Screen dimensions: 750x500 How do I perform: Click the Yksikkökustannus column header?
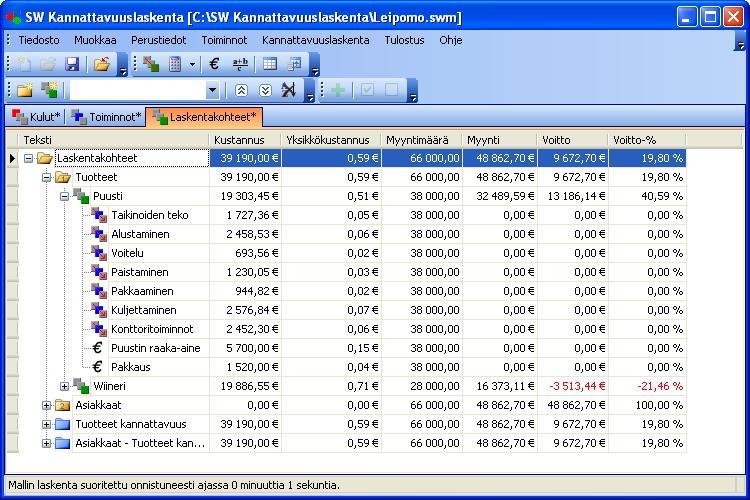[331, 140]
